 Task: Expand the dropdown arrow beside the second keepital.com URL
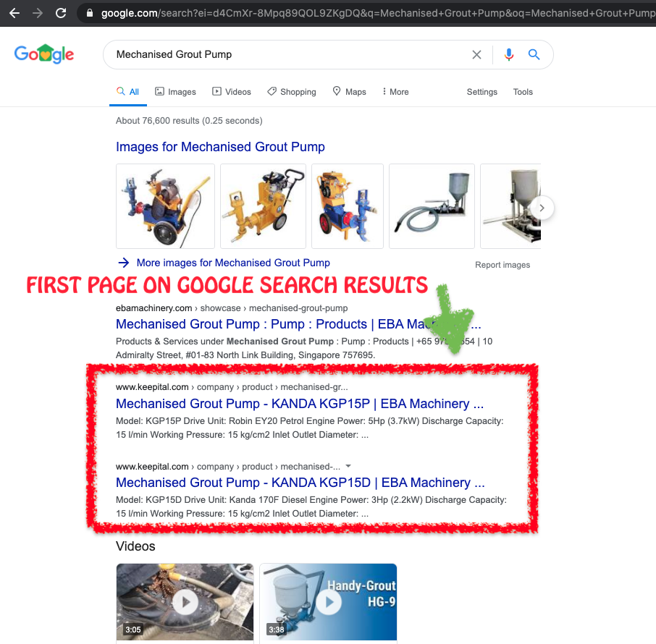point(348,466)
